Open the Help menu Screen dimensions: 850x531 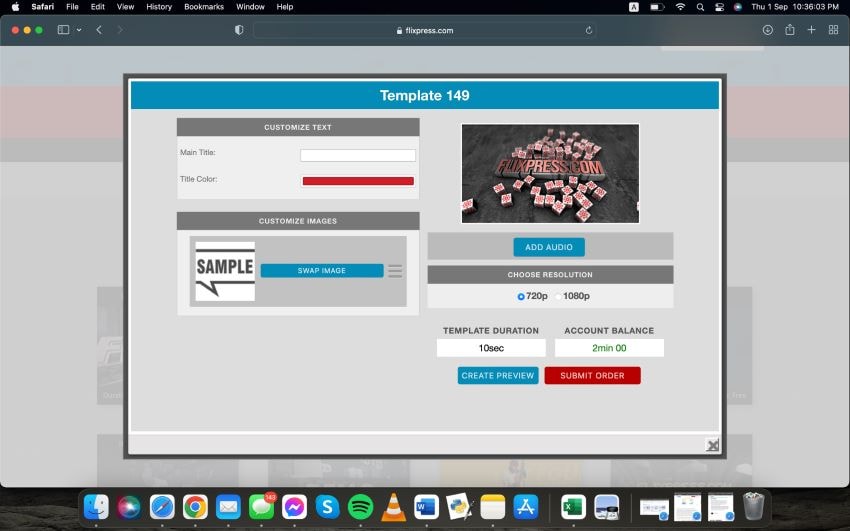285,7
